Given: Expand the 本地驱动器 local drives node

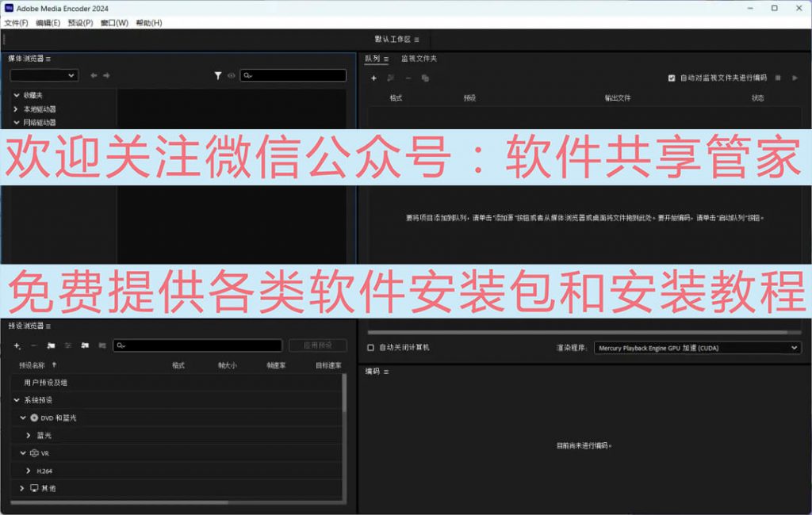Looking at the screenshot, I should pyautogui.click(x=16, y=109).
